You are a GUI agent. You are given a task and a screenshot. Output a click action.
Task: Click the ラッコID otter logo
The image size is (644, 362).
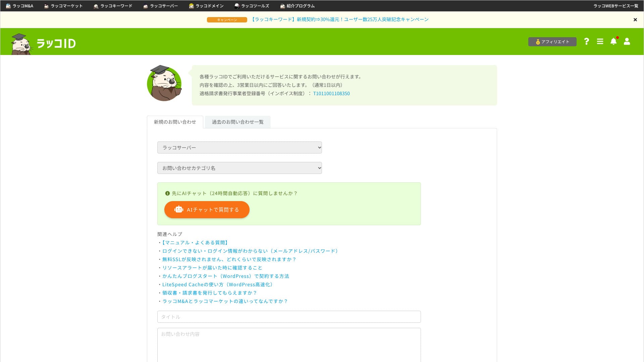tap(44, 44)
